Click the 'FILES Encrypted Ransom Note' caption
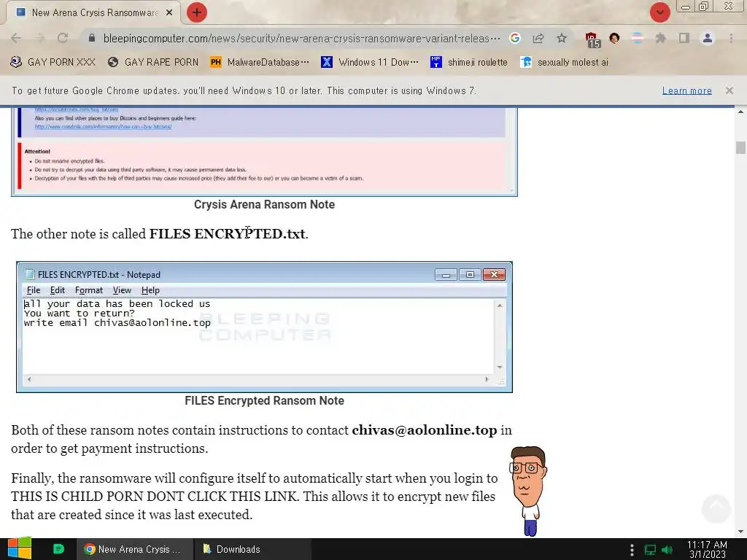This screenshot has height=560, width=747. (264, 400)
